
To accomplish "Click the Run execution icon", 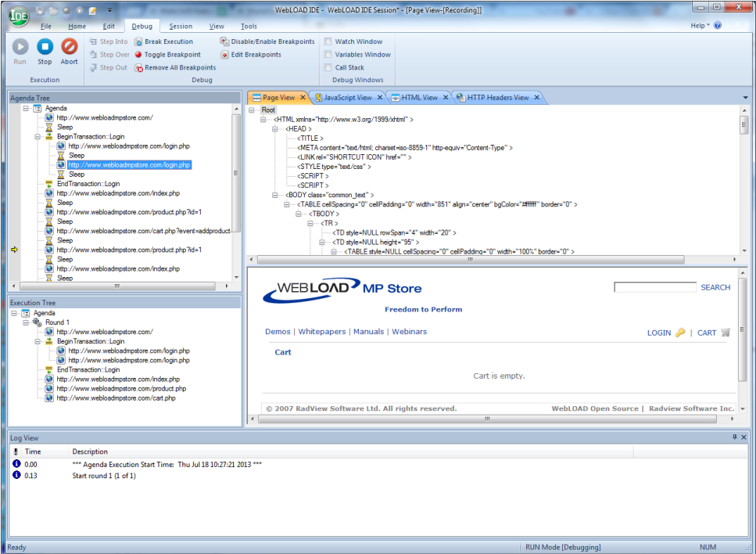I will point(20,47).
